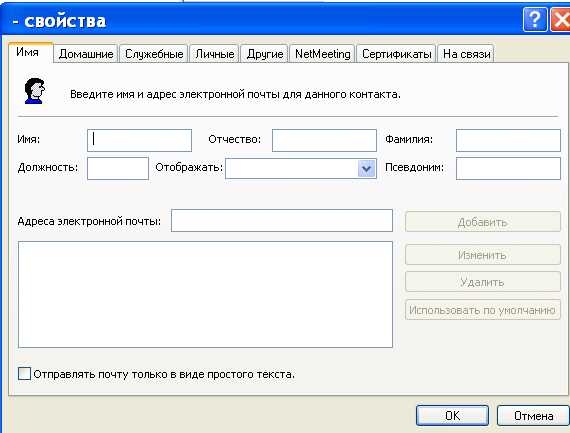This screenshot has height=433, width=570.
Task: Click into the Псевдоним field
Action: pos(508,168)
